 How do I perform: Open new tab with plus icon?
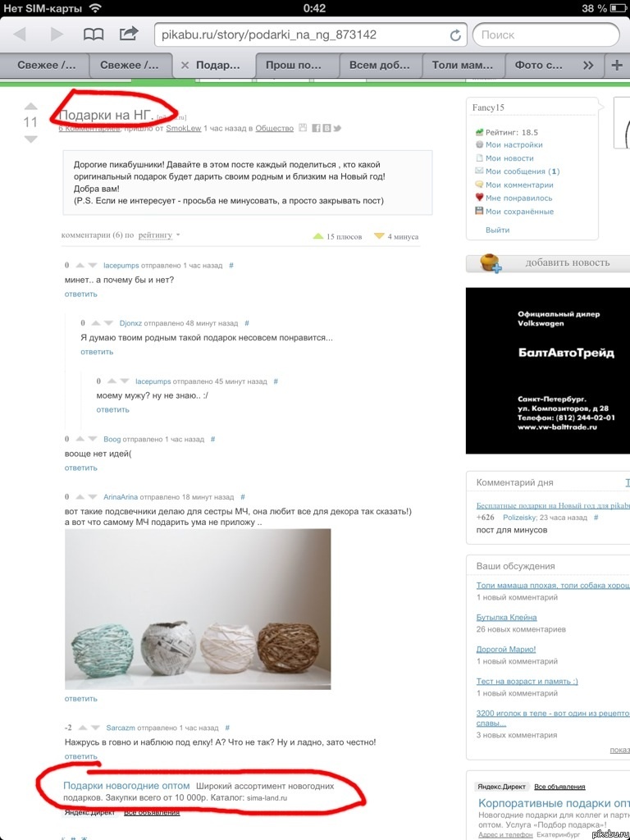[617, 66]
